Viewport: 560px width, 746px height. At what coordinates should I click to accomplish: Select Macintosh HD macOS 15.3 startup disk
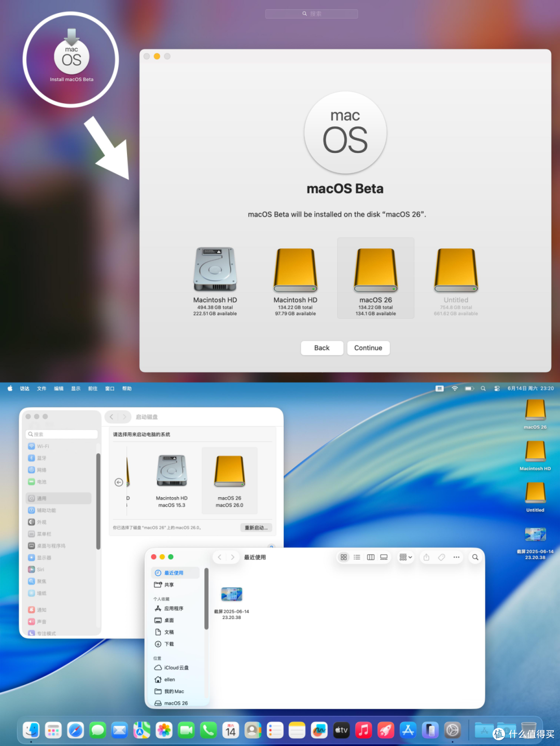[x=172, y=481]
